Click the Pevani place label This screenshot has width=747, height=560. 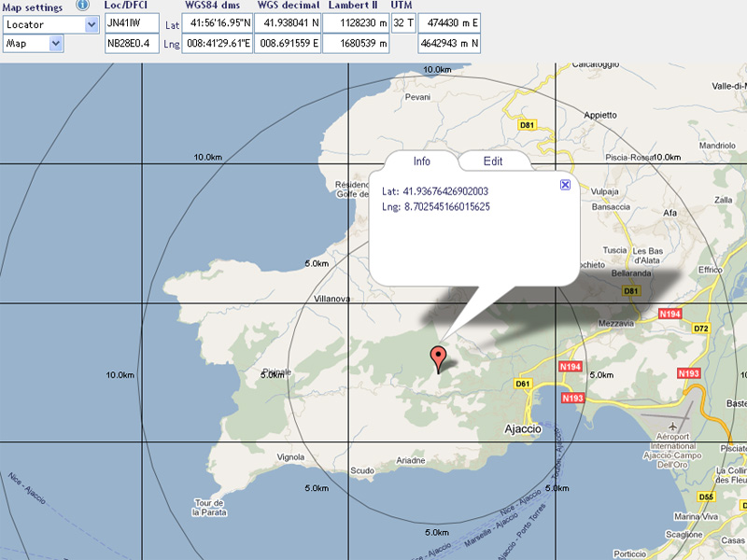[x=417, y=97]
